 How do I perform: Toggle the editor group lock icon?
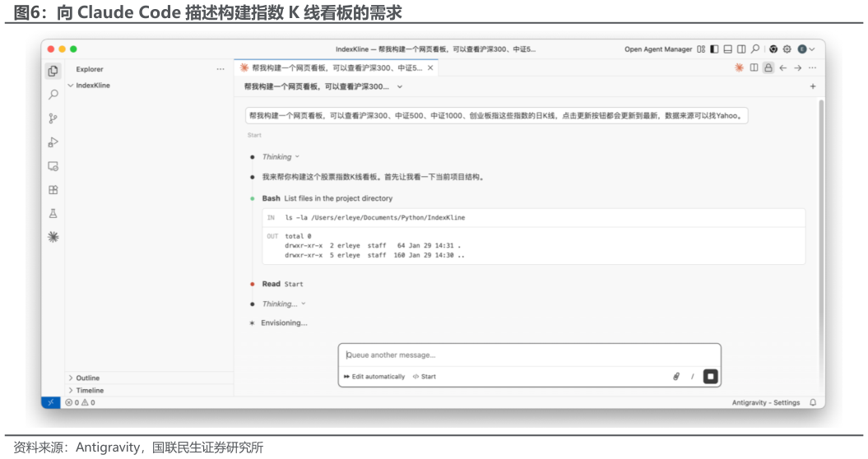click(x=768, y=67)
